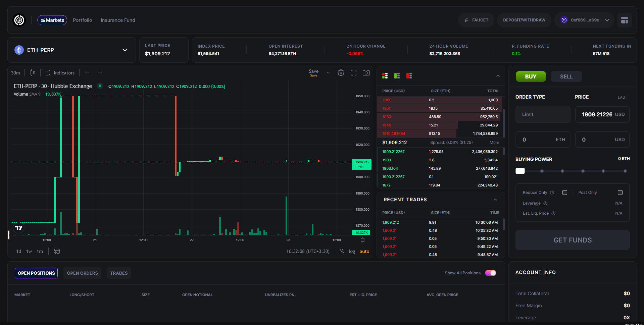The width and height of the screenshot is (644, 325).
Task: Click the Hubble Exchange logo icon
Action: (19, 20)
